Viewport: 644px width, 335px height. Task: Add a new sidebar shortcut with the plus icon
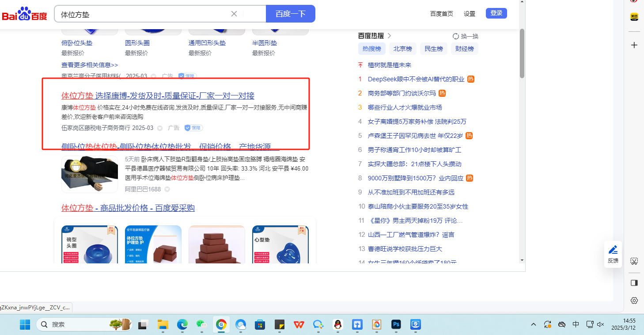(634, 45)
